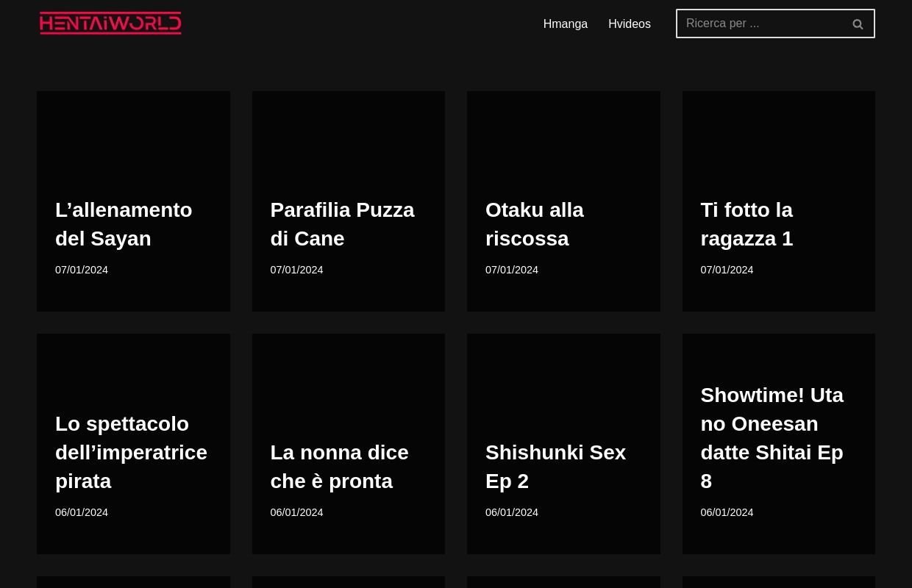Click the 07/01/2024 date under "L'allenamento del Sayan"
The width and height of the screenshot is (912, 588).
[82, 270]
